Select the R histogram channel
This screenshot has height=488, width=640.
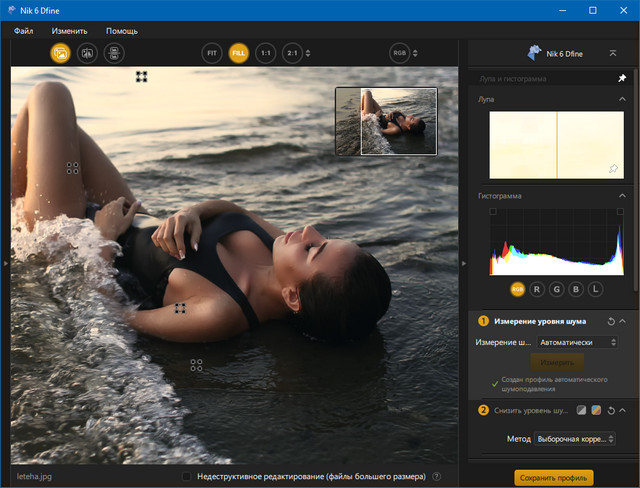[x=537, y=289]
